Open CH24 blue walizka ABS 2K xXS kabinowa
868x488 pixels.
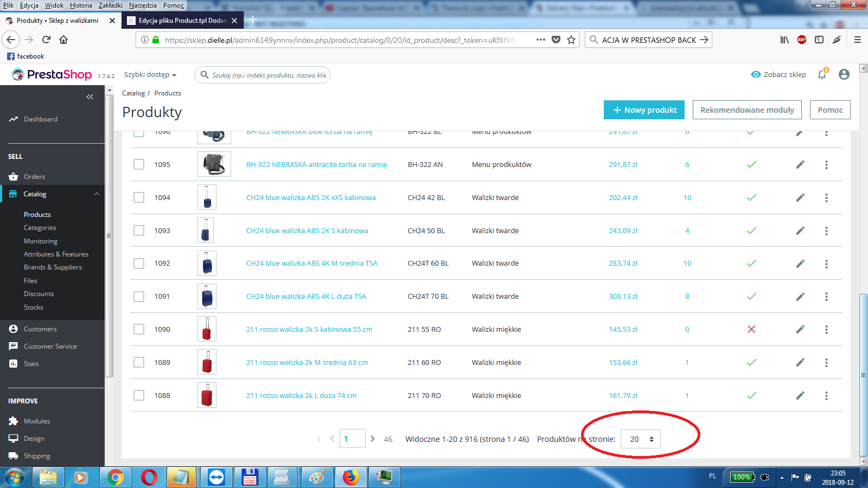point(311,198)
